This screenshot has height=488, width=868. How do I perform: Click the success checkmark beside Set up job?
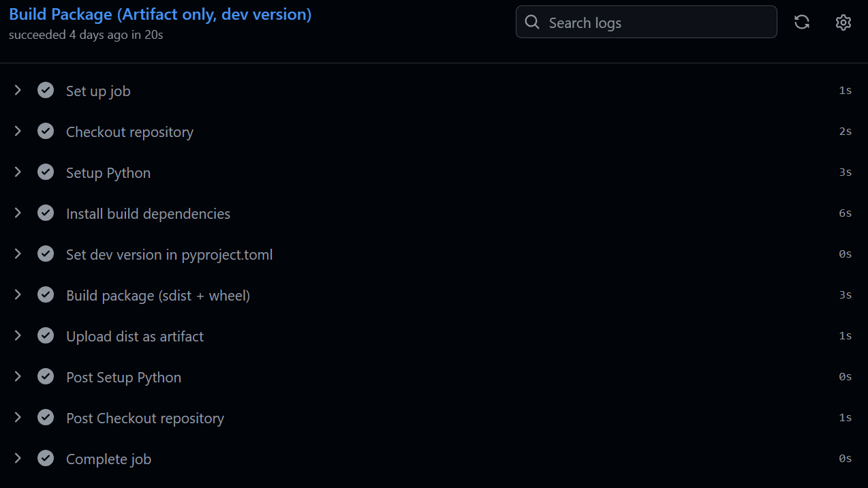(x=46, y=90)
